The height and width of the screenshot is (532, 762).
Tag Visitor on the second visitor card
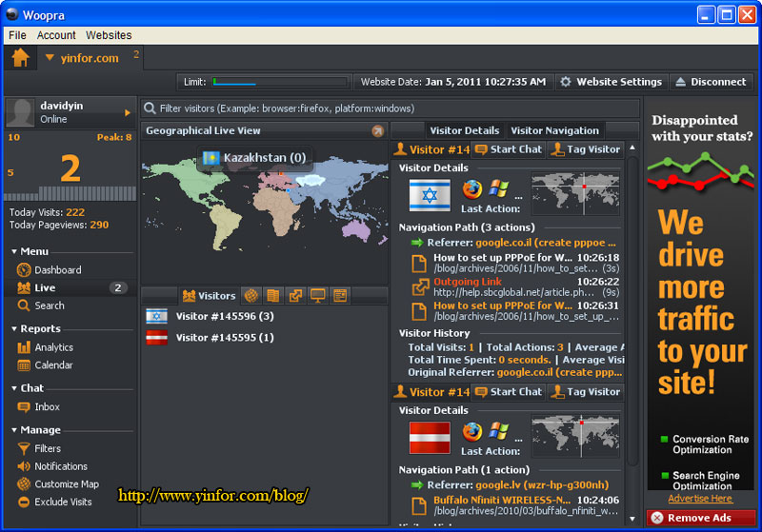tap(586, 392)
